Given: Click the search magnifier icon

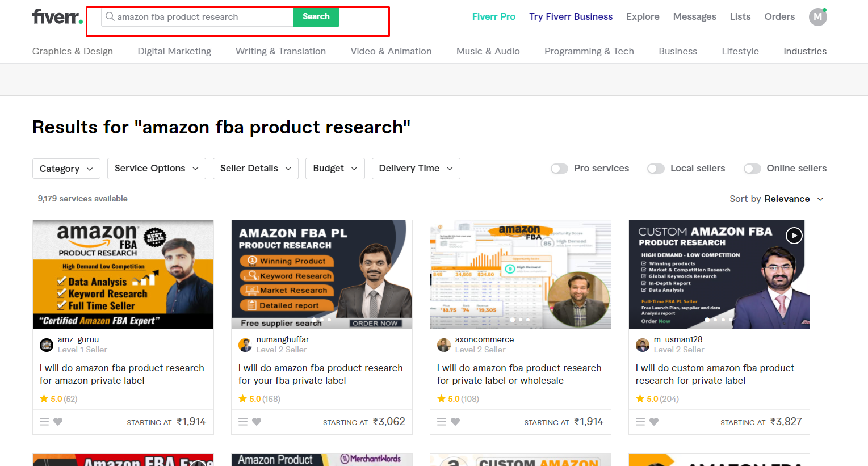Looking at the screenshot, I should (110, 17).
